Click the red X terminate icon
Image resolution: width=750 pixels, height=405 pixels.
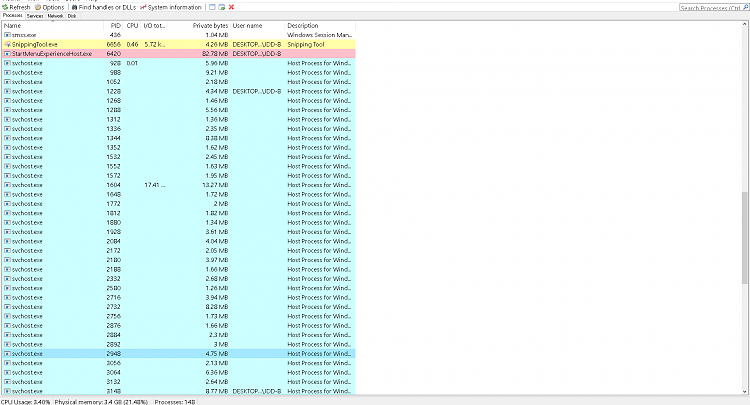pyautogui.click(x=231, y=6)
